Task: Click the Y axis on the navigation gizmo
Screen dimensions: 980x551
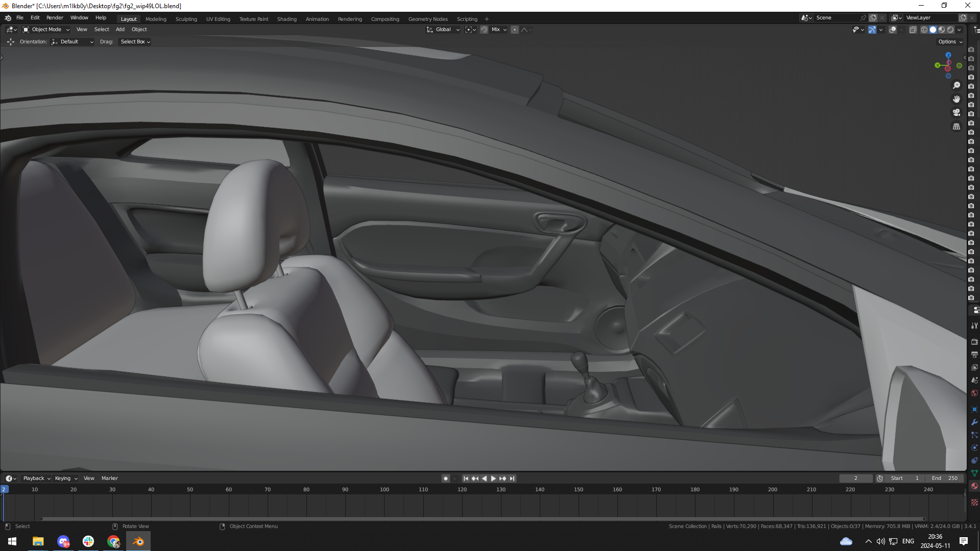Action: point(937,65)
